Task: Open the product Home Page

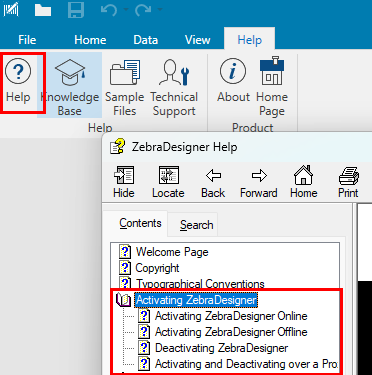Action: click(272, 85)
